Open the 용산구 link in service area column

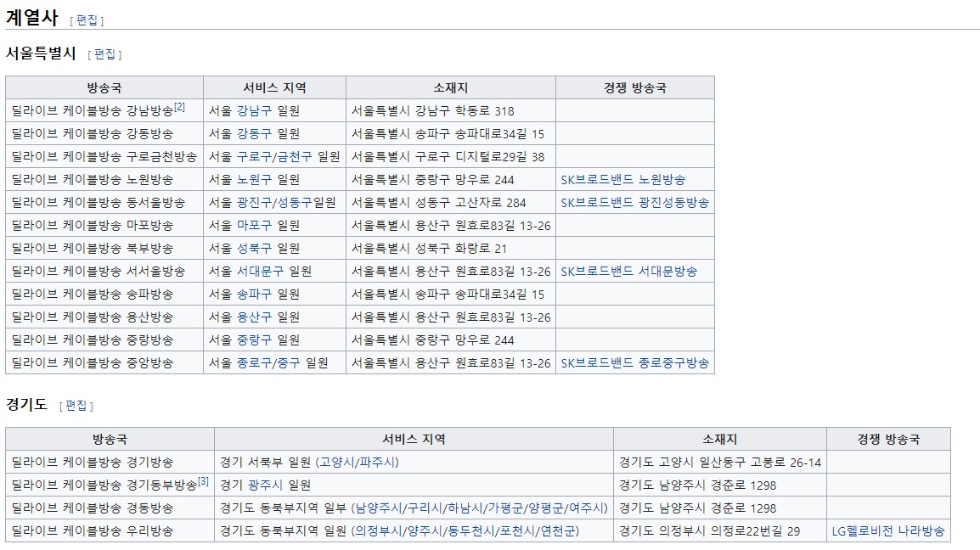[255, 317]
